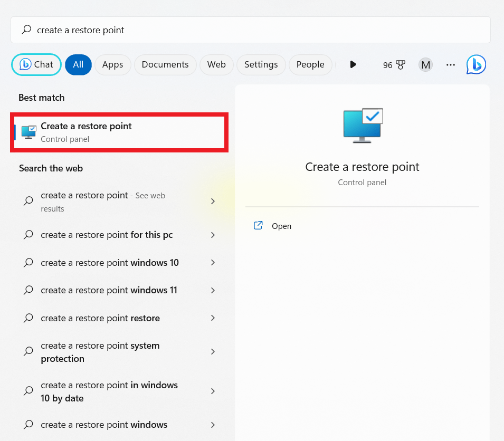Viewport: 504px width, 441px height.
Task: Click the ellipsis more options icon
Action: pos(450,64)
